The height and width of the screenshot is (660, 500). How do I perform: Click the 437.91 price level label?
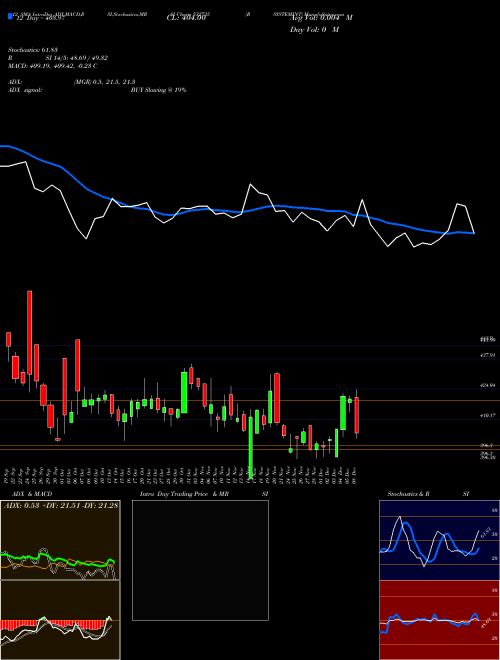487,355
